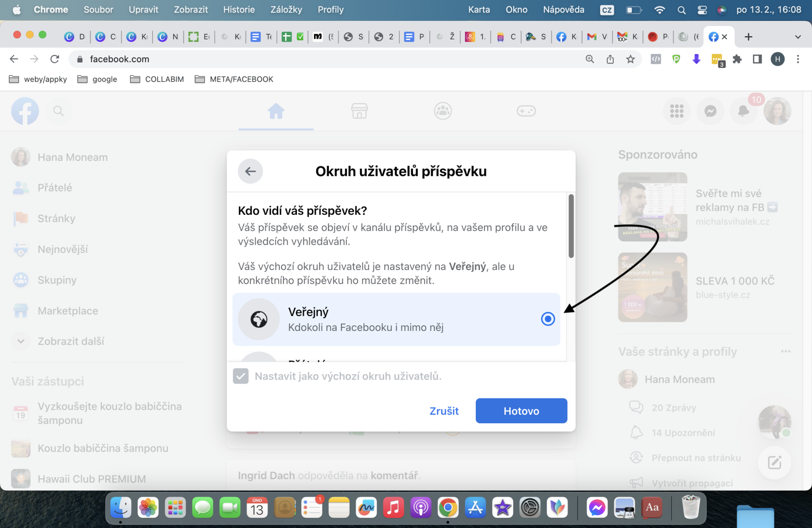Open notifications bell with 10 badge
This screenshot has width=812, height=528.
743,111
